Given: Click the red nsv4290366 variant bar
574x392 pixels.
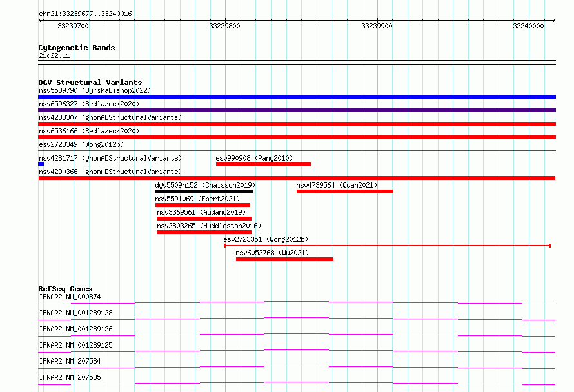Looking at the screenshot, I should pos(297,178).
